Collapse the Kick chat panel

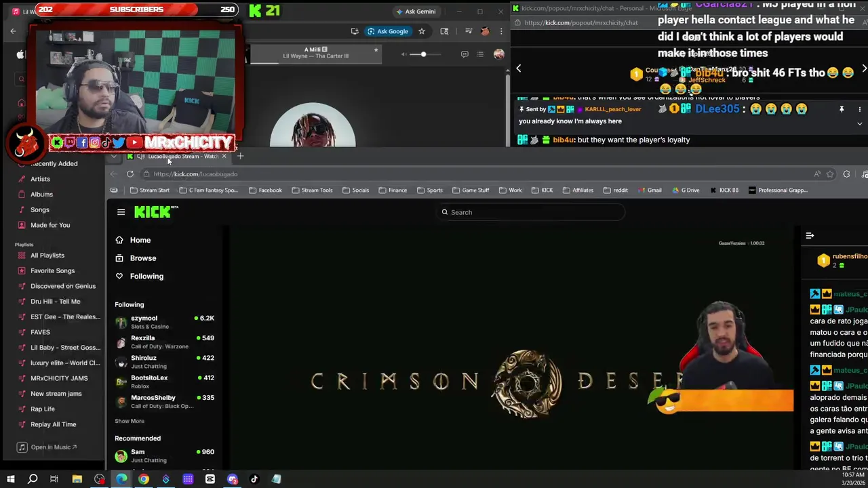(810, 235)
